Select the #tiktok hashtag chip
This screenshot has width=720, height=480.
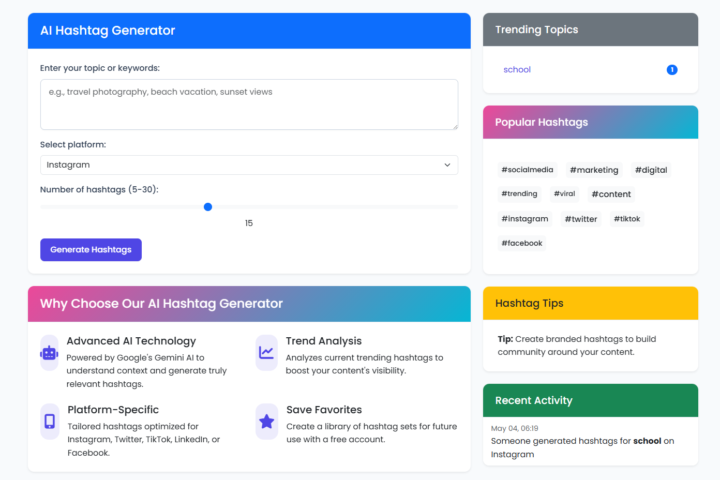[627, 219]
